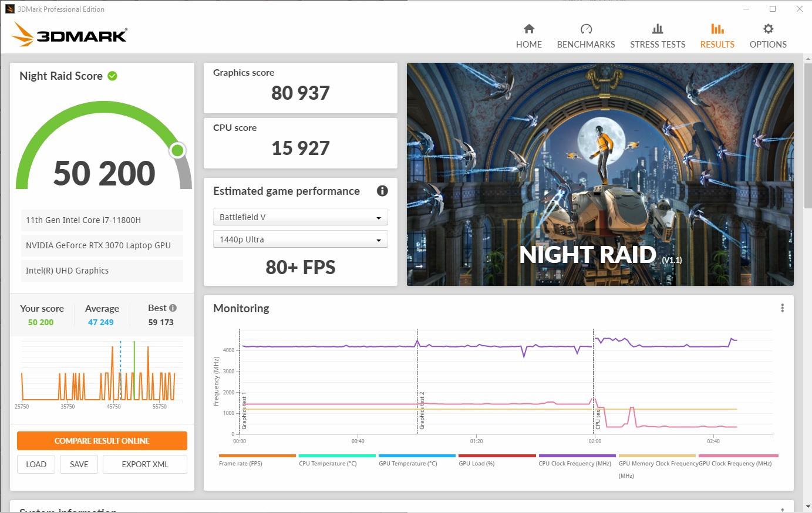The image size is (812, 513).
Task: Click the Best score info icon
Action: (x=173, y=308)
